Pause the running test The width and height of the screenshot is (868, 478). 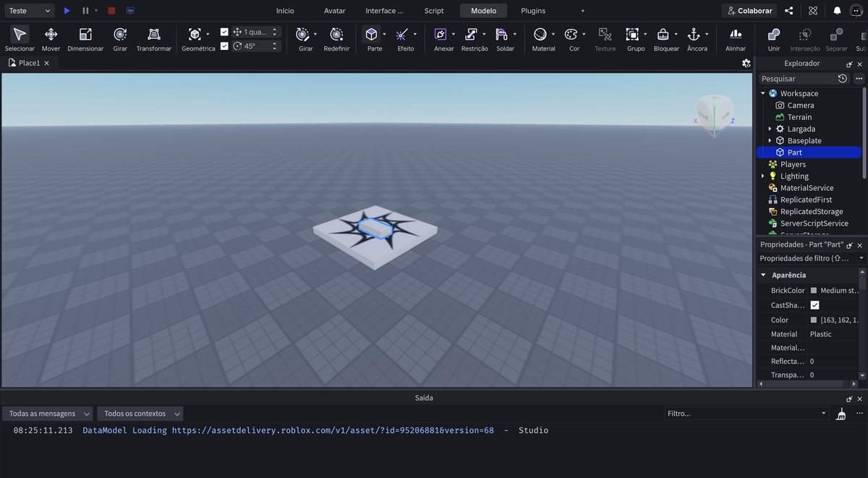pyautogui.click(x=85, y=11)
